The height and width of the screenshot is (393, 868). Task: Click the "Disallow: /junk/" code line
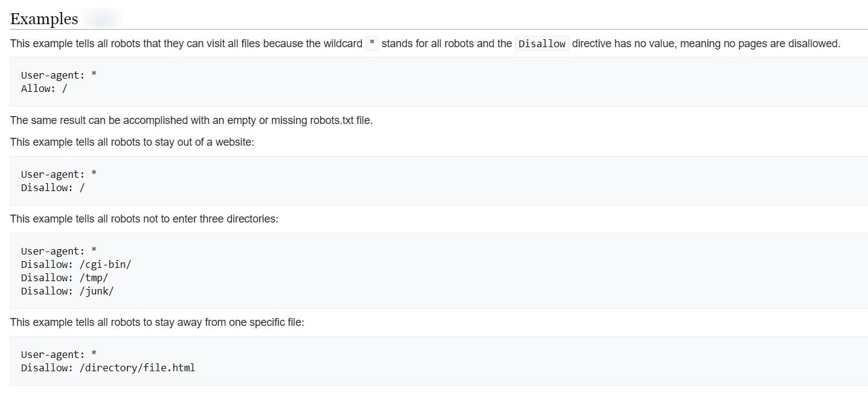click(67, 291)
